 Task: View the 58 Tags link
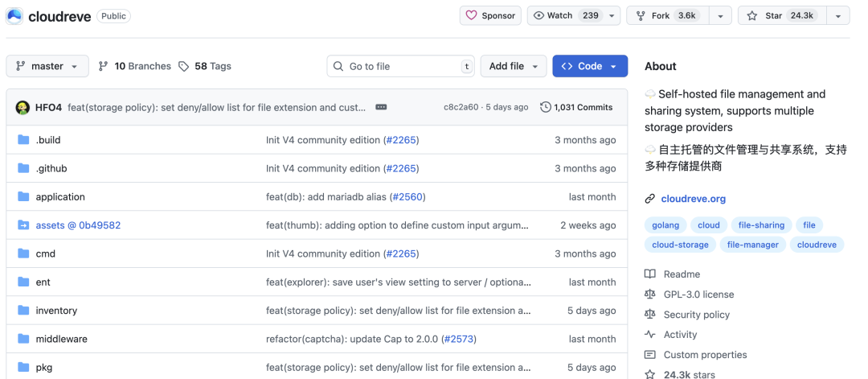coord(205,66)
